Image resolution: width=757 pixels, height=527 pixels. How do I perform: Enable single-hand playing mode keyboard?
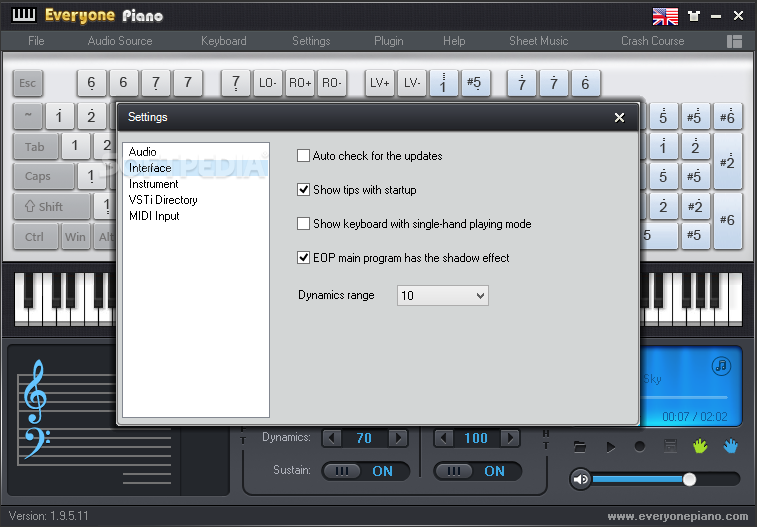click(303, 223)
